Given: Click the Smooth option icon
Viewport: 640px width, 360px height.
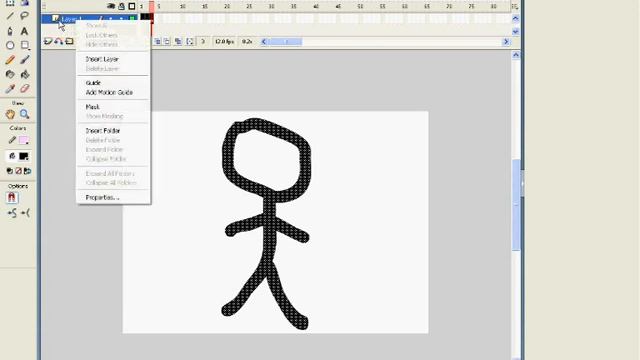Looking at the screenshot, I should coord(12,213).
